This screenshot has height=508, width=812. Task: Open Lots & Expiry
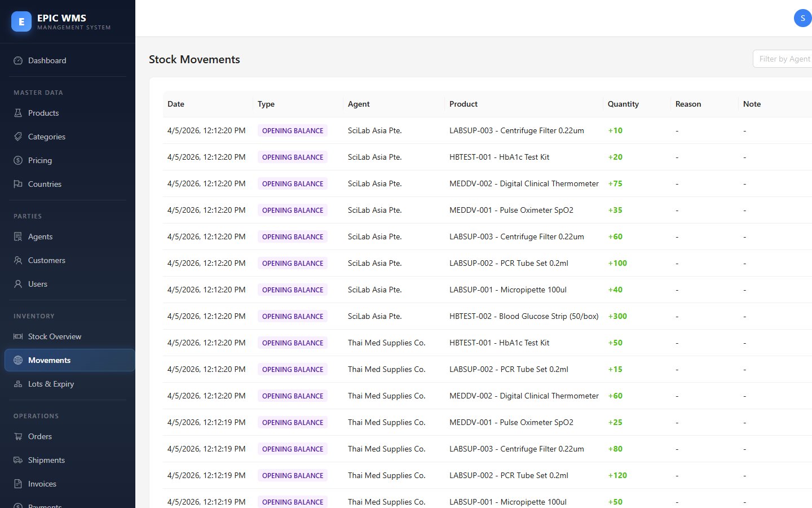click(x=70, y=384)
